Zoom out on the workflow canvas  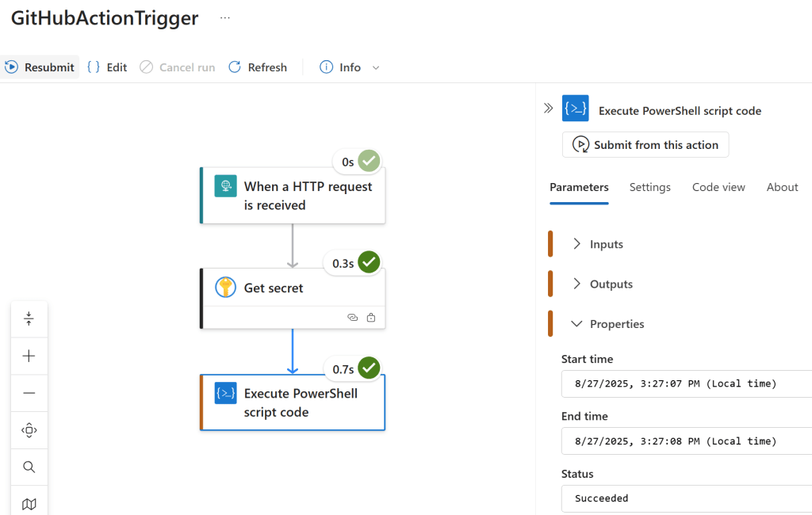coord(29,392)
